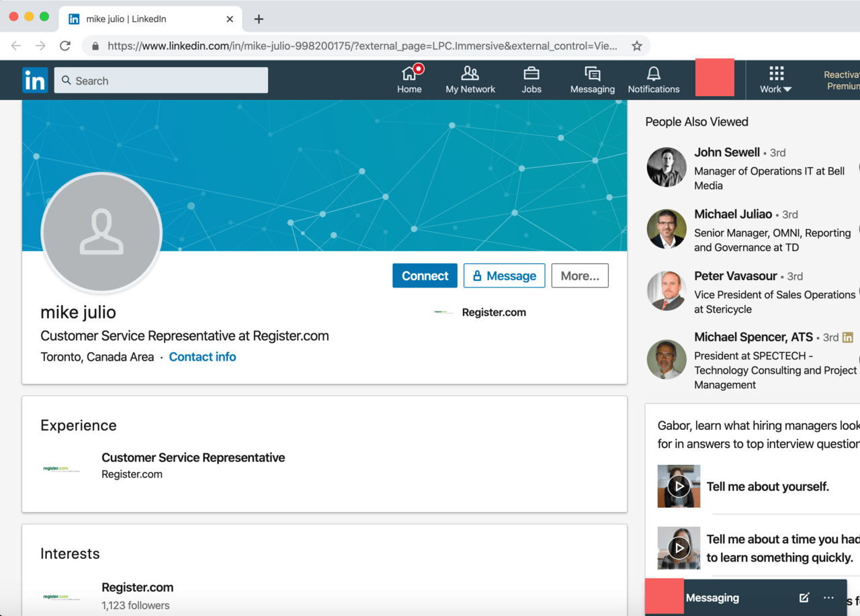Click Michael Juliao's profile photo
The height and width of the screenshot is (616, 860).
pos(666,228)
